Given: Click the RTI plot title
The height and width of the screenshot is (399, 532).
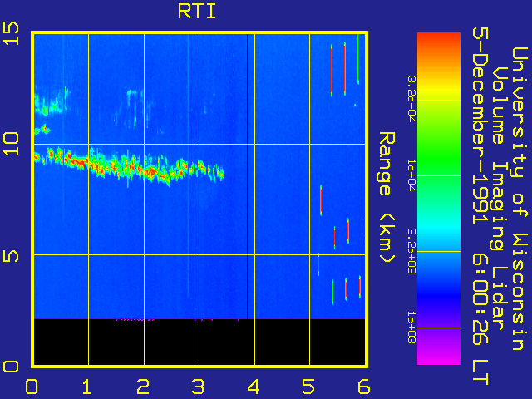Looking at the screenshot, I should tap(197, 12).
